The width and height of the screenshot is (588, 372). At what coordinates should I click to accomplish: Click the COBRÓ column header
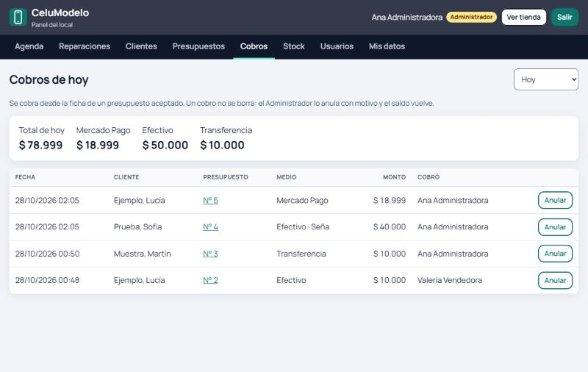coord(429,177)
